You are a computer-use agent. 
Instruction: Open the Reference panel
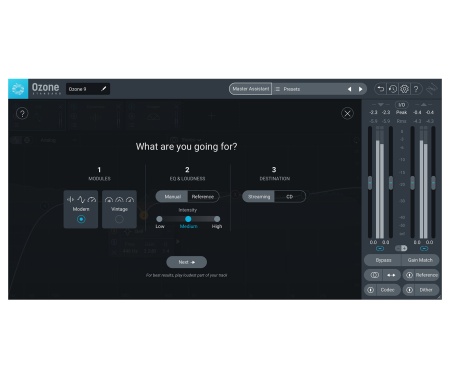(426, 275)
